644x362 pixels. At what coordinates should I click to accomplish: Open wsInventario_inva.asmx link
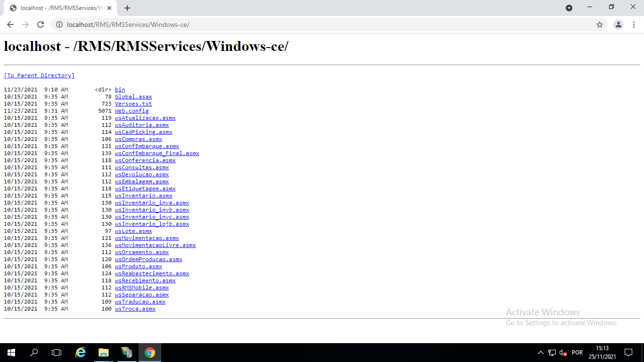click(152, 203)
